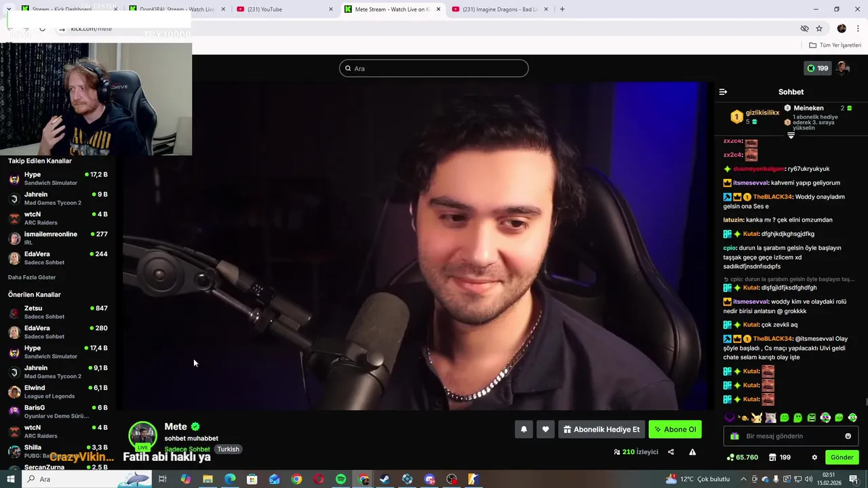Click the Turkish language tag
This screenshot has width=868, height=488.
(x=228, y=449)
